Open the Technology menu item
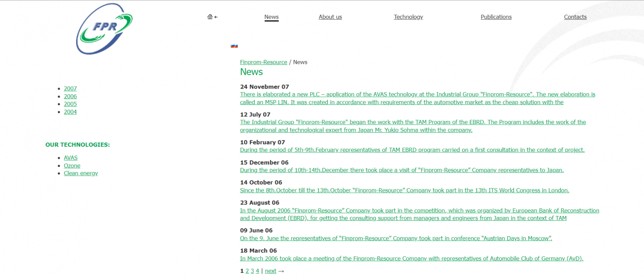This screenshot has height=278, width=644. tap(409, 17)
